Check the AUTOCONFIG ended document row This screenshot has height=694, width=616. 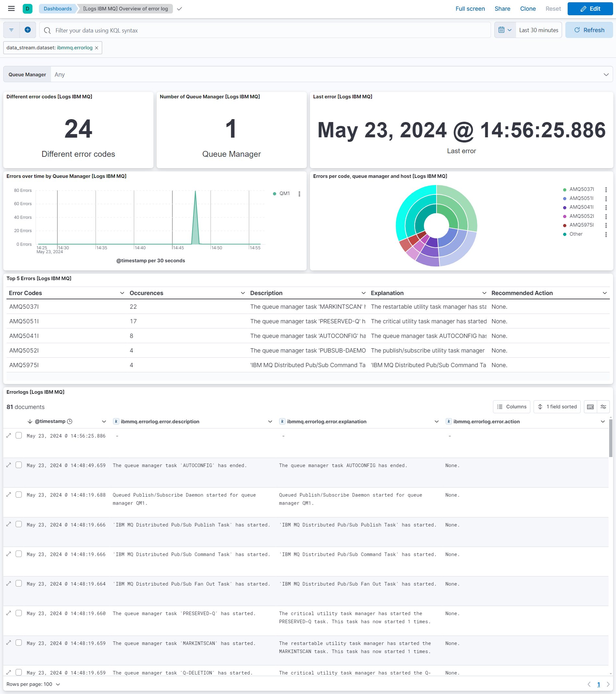point(19,465)
